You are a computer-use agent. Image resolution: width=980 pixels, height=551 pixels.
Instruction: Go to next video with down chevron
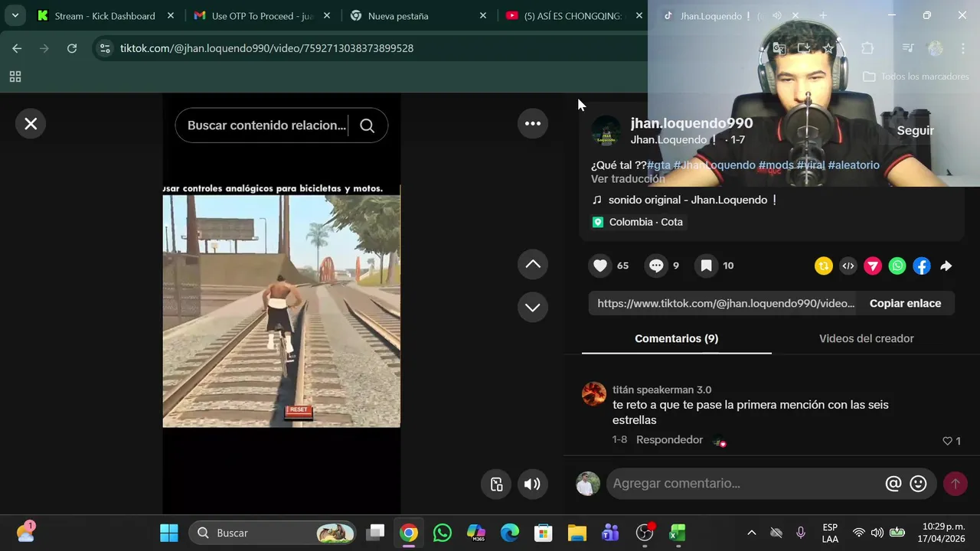point(533,308)
